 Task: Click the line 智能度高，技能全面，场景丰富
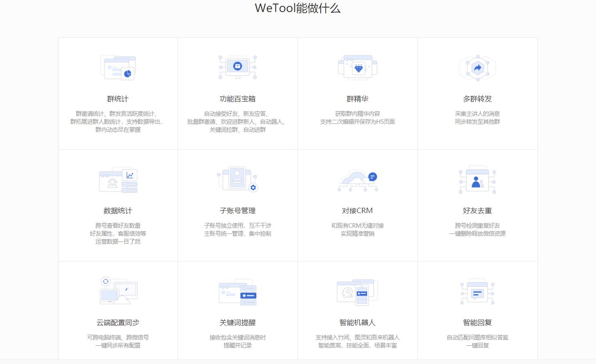point(358,345)
